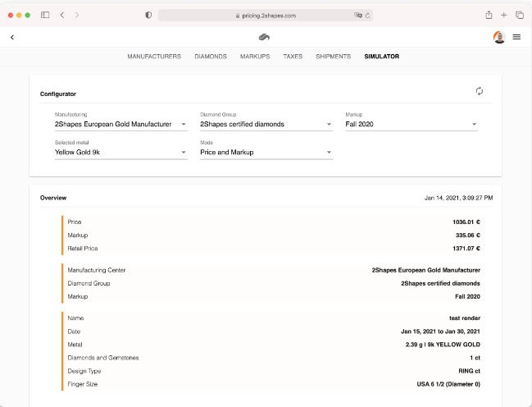Image resolution: width=532 pixels, height=407 pixels.
Task: Toggle the Safari sidebar
Action: click(45, 15)
